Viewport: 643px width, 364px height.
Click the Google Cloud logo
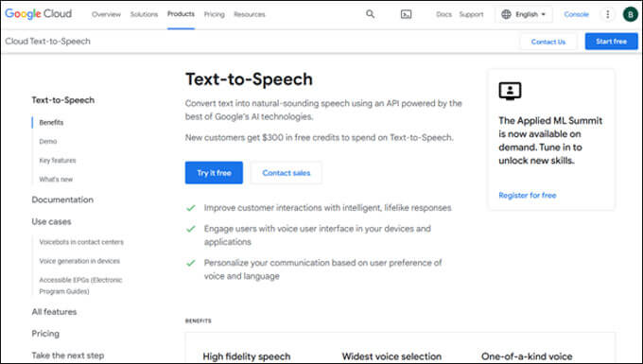tap(39, 13)
